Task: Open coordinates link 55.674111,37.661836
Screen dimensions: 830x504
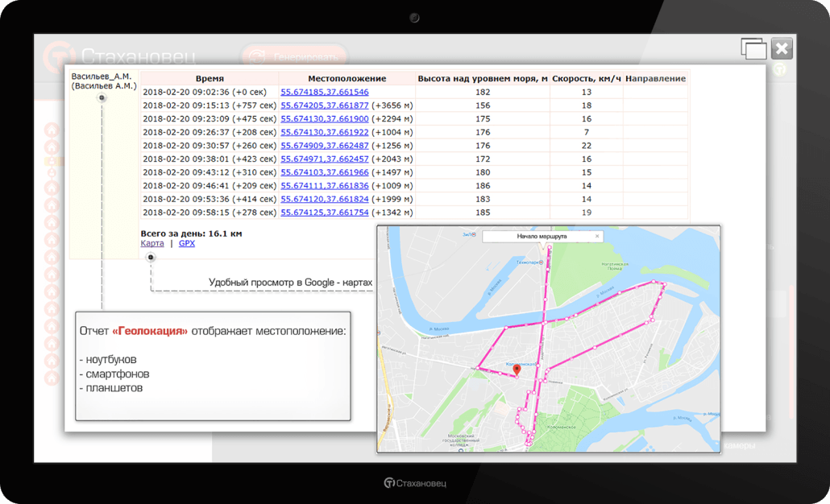Action: coord(325,186)
